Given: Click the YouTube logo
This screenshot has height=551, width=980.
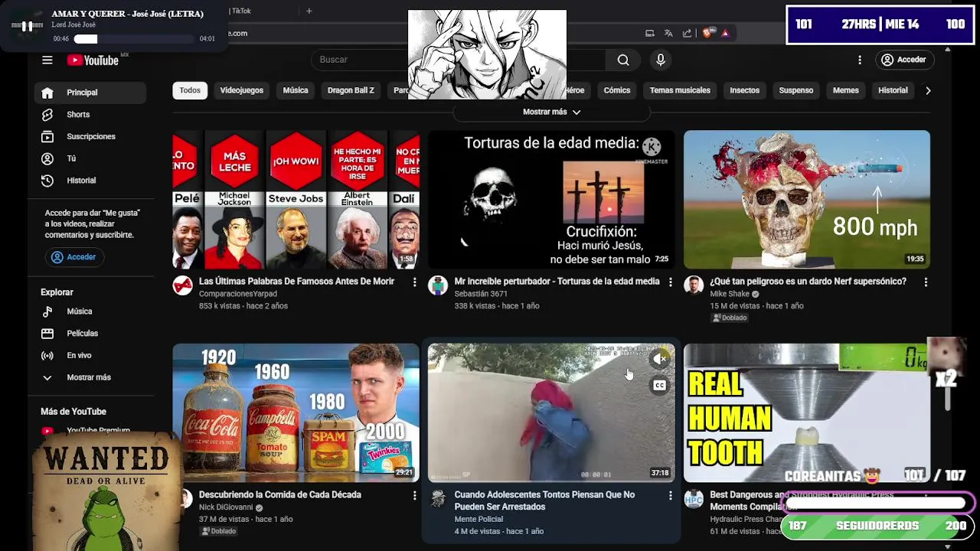Looking at the screenshot, I should 93,60.
